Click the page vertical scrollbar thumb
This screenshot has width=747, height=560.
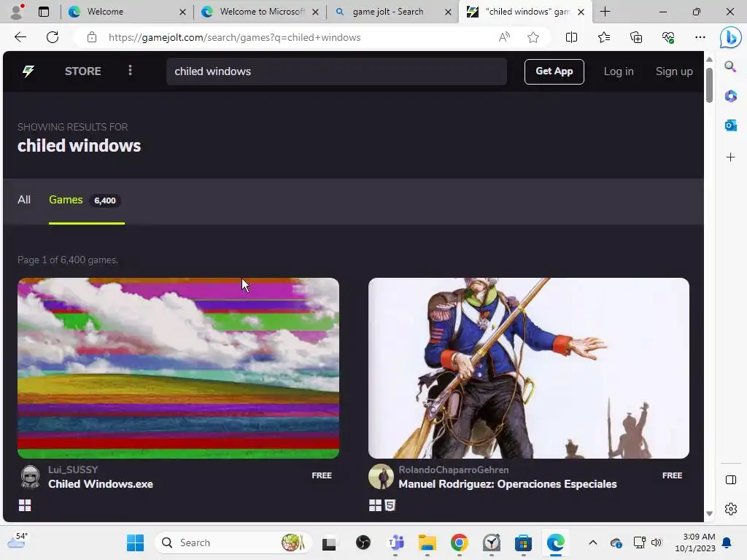coord(709,85)
